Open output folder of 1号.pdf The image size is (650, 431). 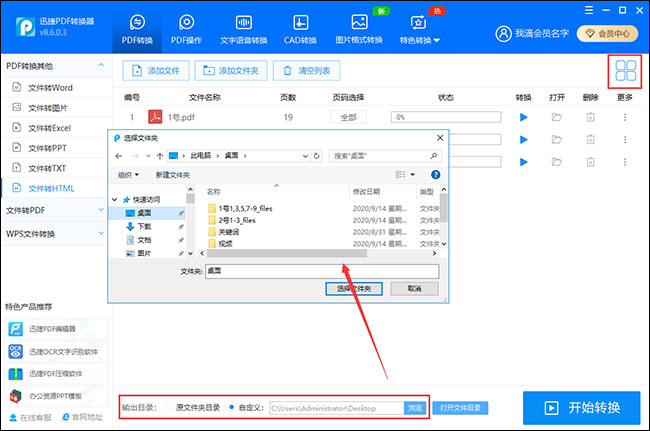pyautogui.click(x=557, y=117)
